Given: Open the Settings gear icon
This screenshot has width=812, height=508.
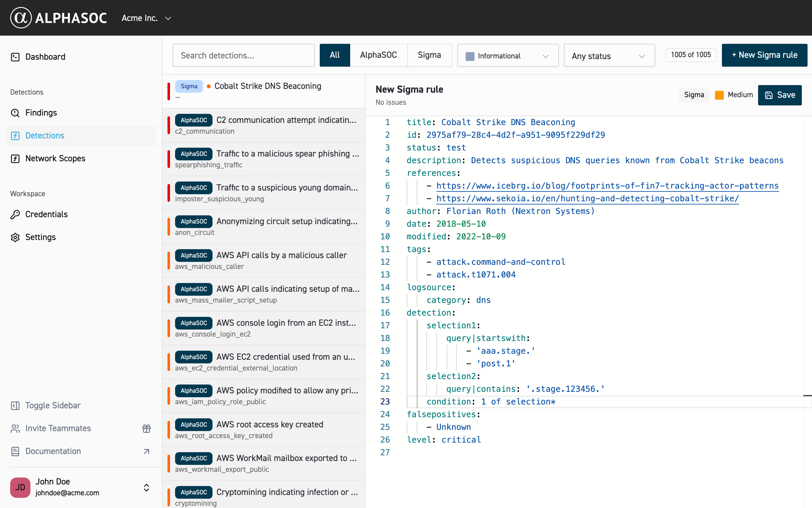Looking at the screenshot, I should pos(15,237).
